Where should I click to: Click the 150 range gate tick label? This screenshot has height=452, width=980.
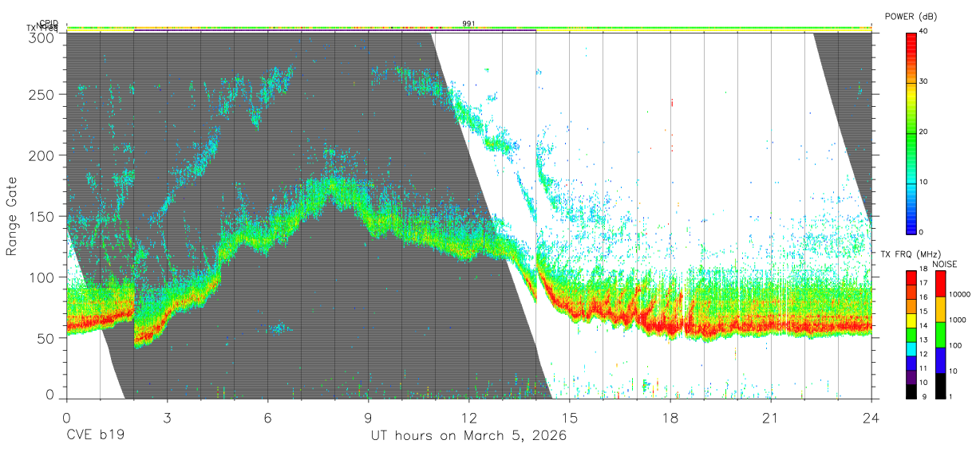pyautogui.click(x=41, y=216)
